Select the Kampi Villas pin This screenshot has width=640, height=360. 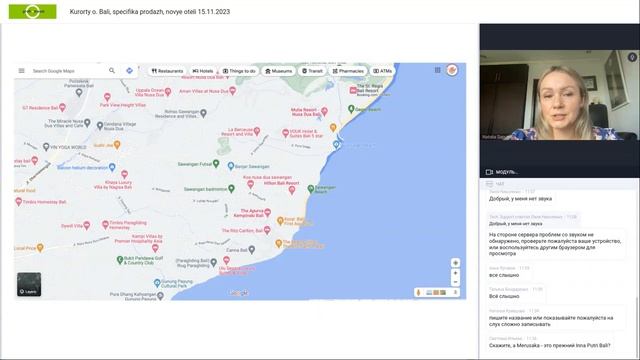(155, 248)
